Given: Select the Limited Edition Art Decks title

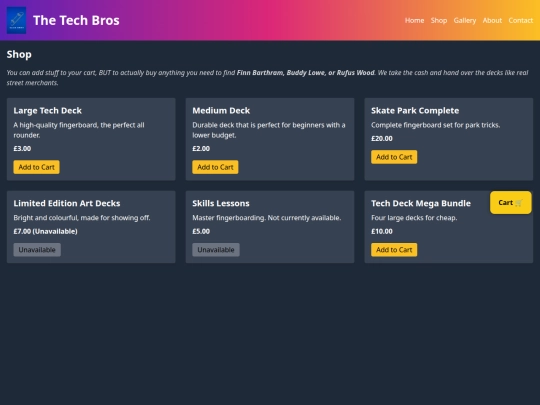Looking at the screenshot, I should click(67, 203).
